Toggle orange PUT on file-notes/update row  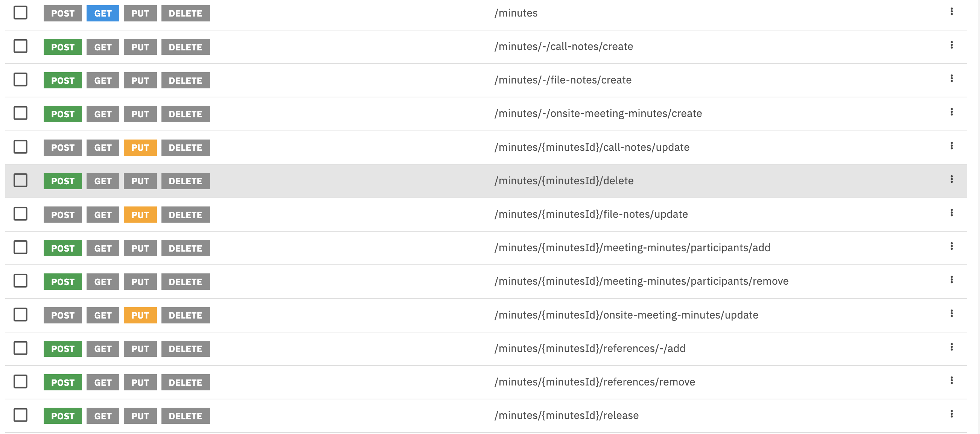(x=140, y=215)
